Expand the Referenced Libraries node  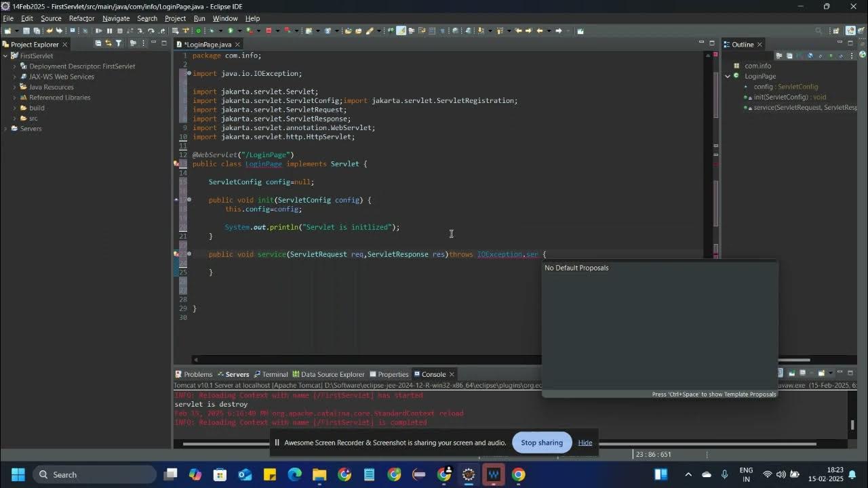point(14,98)
